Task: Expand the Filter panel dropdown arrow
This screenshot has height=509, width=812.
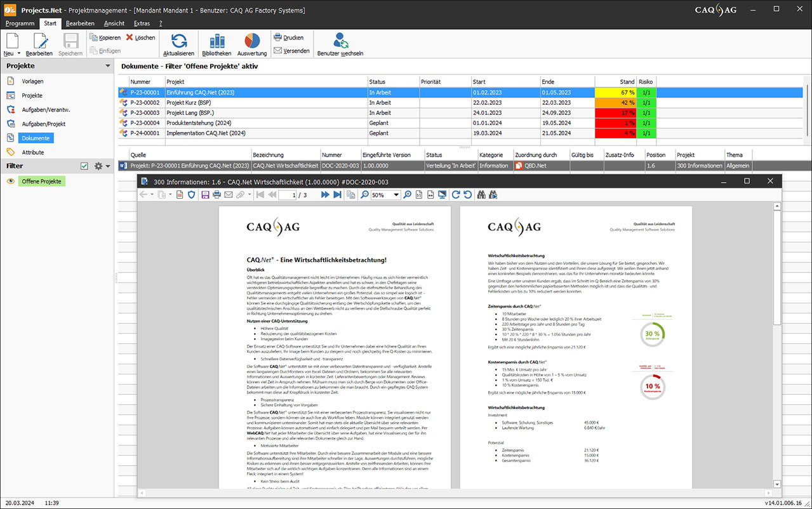Action: click(108, 167)
